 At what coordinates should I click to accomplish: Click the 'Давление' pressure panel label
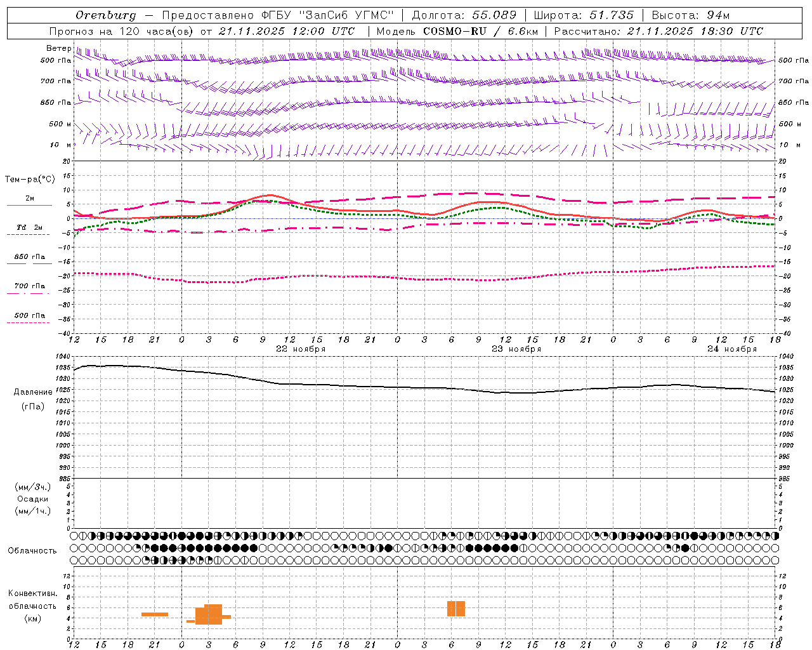click(x=33, y=392)
